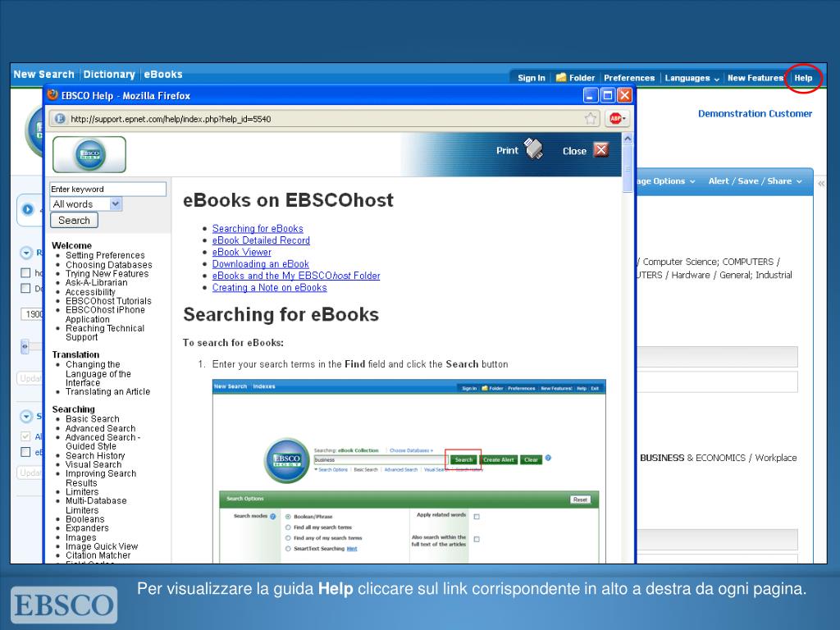Open eBooks and the My EBSCOhost Folder link
This screenshot has width=840, height=630.
click(296, 276)
